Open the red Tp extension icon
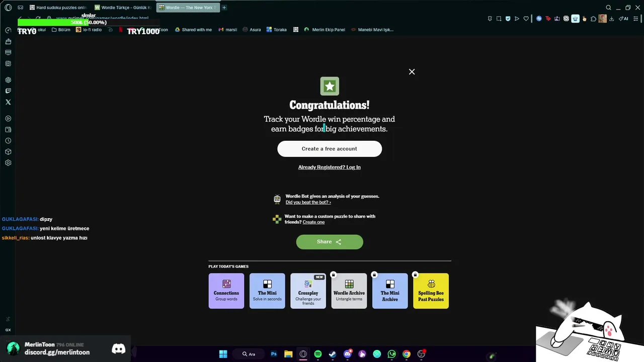 click(x=548, y=19)
